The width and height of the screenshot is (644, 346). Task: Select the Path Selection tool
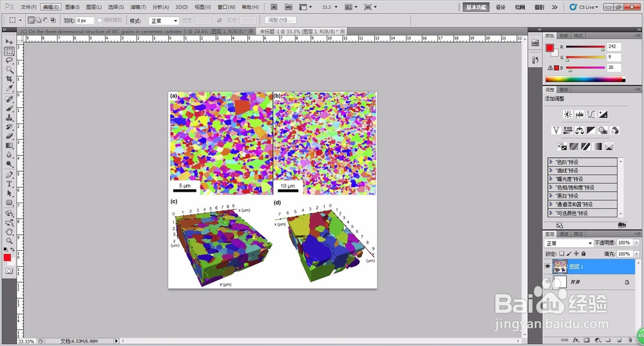point(9,193)
